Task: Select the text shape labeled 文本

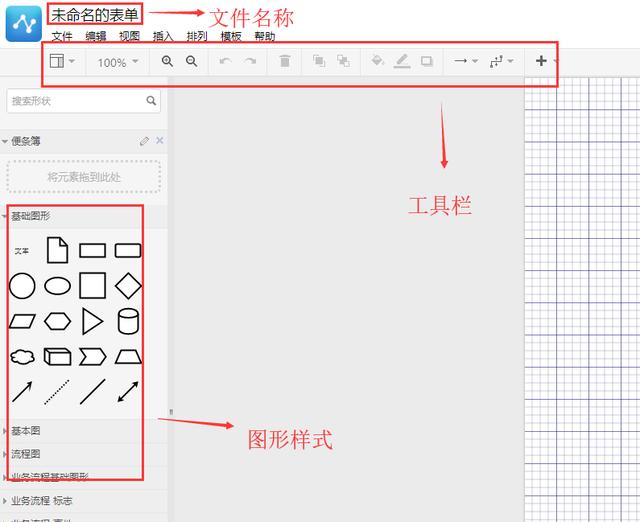Action: coord(22,251)
